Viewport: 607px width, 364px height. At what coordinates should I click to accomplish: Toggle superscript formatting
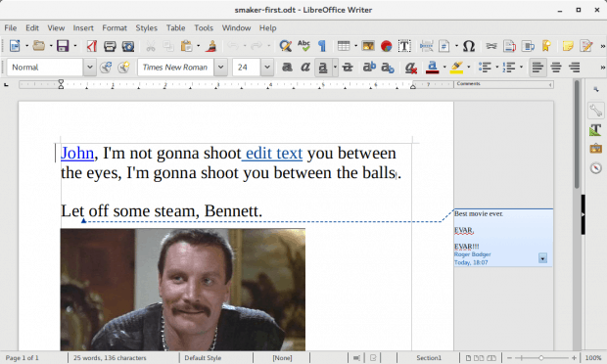[369, 68]
